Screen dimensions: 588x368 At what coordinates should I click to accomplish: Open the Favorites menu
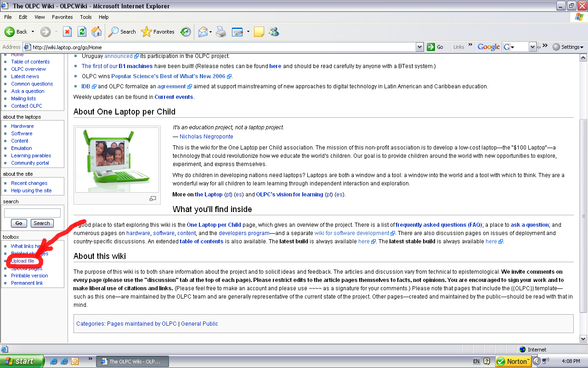coord(62,17)
